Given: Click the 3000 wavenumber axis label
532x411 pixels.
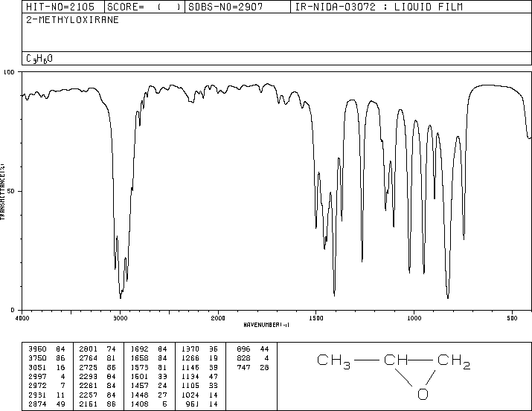Looking at the screenshot, I should click(x=120, y=318).
